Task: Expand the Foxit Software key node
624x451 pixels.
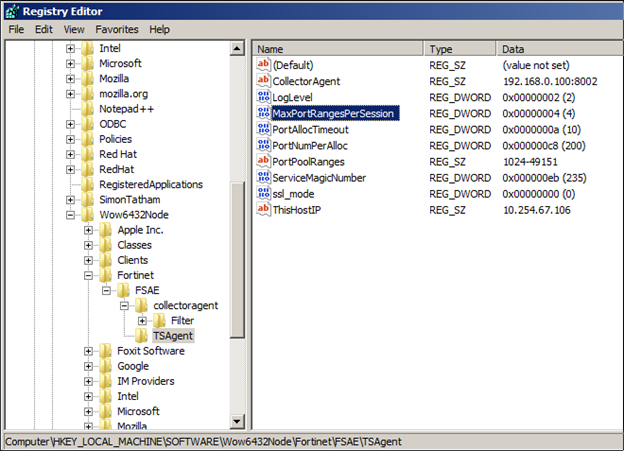Action: tap(89, 351)
